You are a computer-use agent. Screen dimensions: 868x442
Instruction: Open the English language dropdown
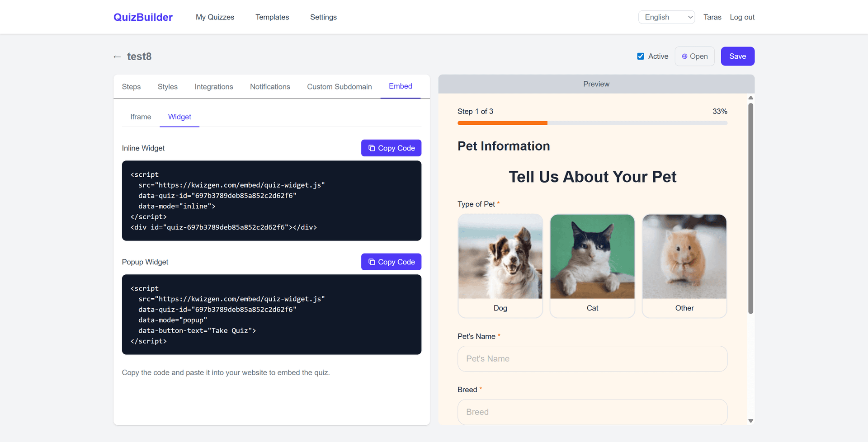[x=666, y=17]
